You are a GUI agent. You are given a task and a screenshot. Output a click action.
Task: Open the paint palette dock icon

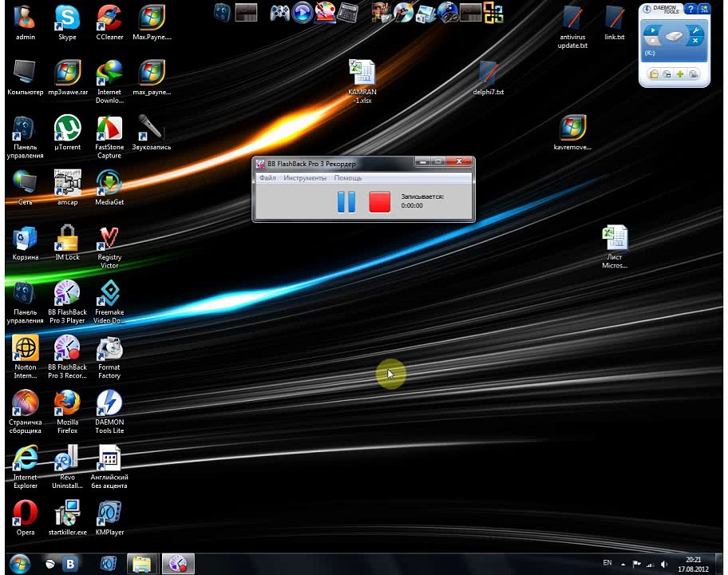(x=325, y=13)
